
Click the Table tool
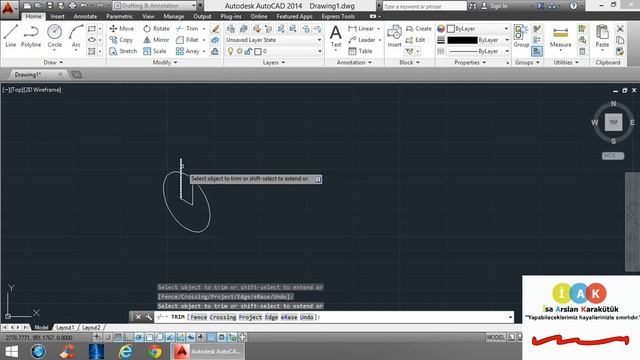(360, 51)
